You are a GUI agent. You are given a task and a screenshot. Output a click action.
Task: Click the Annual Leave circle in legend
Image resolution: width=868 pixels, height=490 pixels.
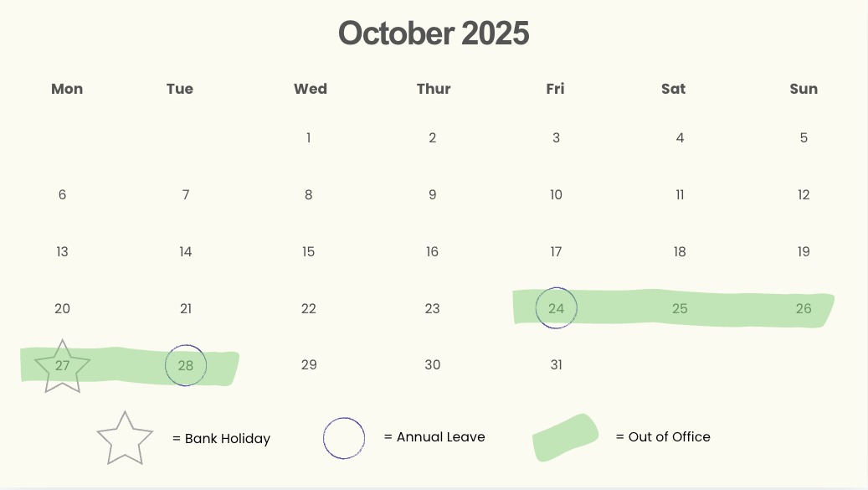[344, 438]
